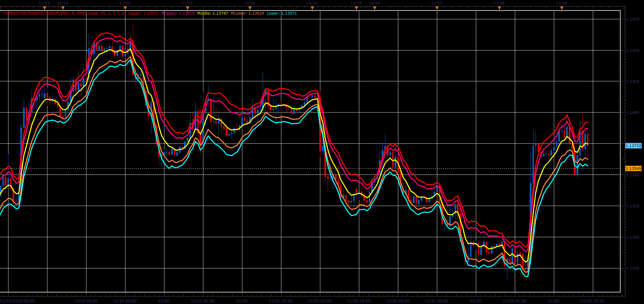
Task: Click the 1.1300 price axis label
Action: [632, 237]
